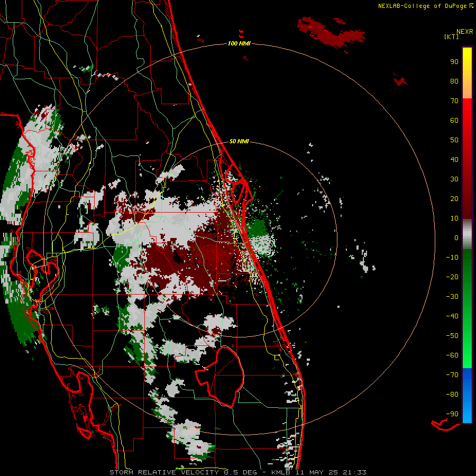The width and height of the screenshot is (476, 476).
Task: Click the 40 value on the velocity scale
Action: click(x=454, y=160)
